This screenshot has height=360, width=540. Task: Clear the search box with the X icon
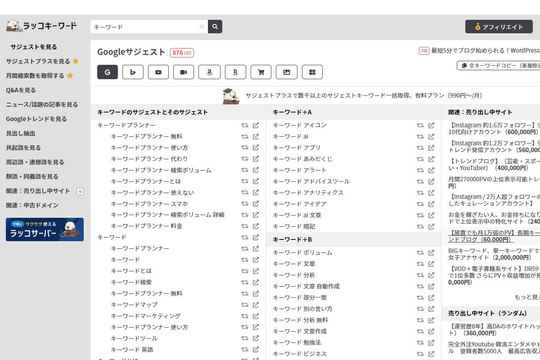coord(202,27)
